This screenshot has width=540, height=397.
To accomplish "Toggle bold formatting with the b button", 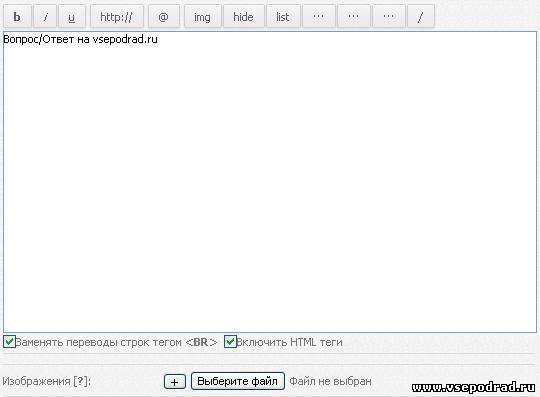I will 17,17.
